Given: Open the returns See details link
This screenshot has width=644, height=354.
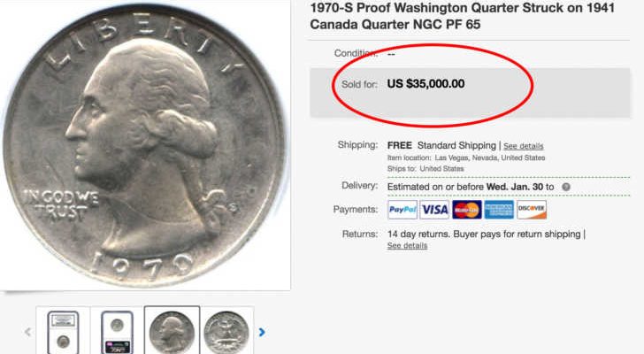Looking at the screenshot, I should pyautogui.click(x=407, y=245).
